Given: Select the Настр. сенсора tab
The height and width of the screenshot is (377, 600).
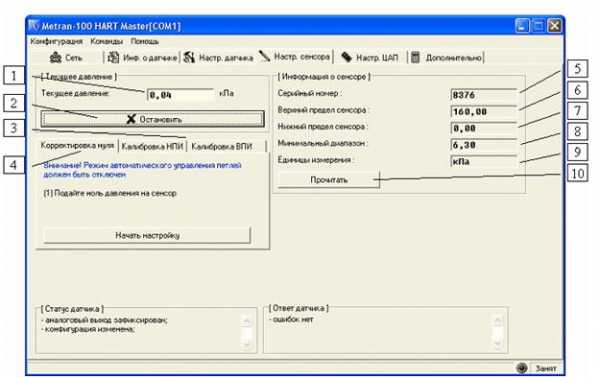Looking at the screenshot, I should 295,57.
